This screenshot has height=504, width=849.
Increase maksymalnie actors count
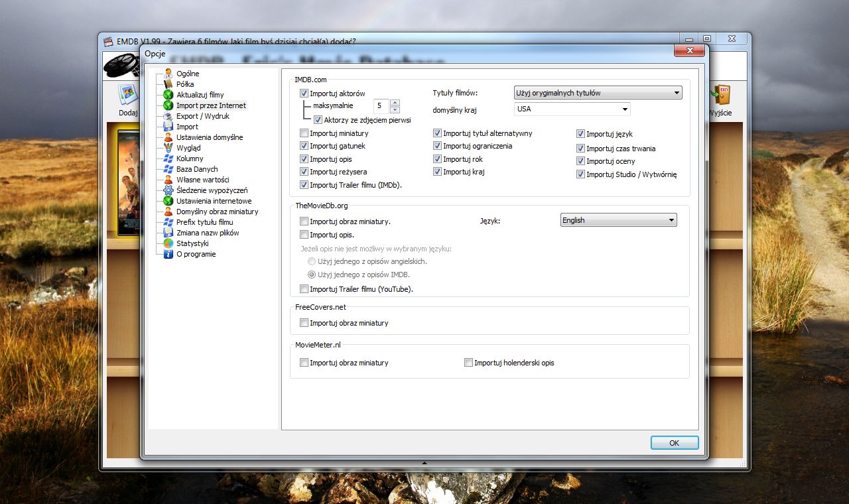pyautogui.click(x=395, y=102)
